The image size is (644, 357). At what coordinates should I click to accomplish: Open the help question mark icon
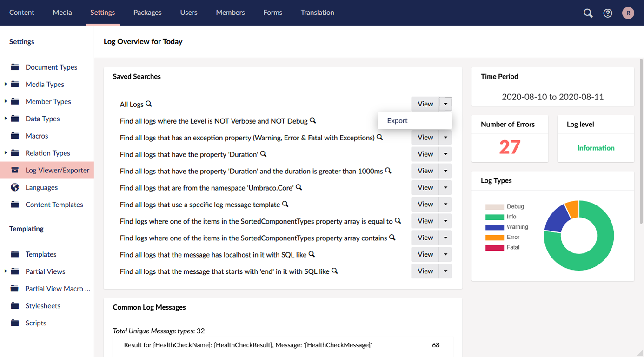tap(608, 13)
